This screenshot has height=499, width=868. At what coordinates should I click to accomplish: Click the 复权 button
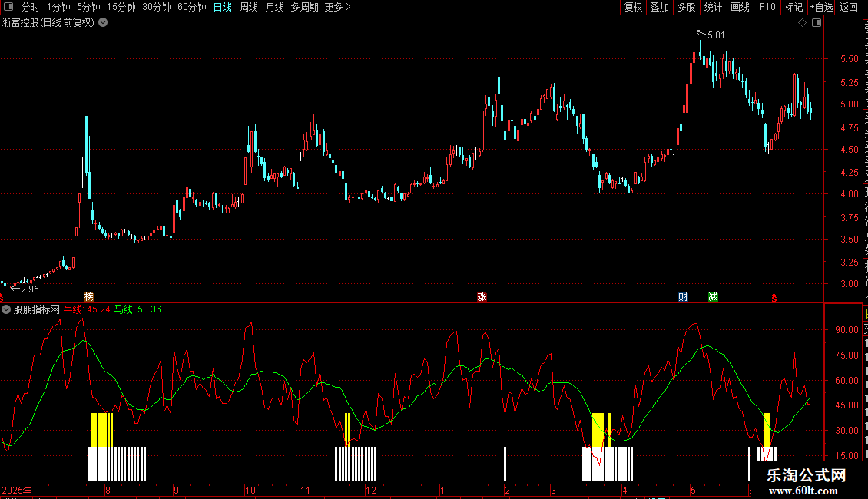click(633, 7)
